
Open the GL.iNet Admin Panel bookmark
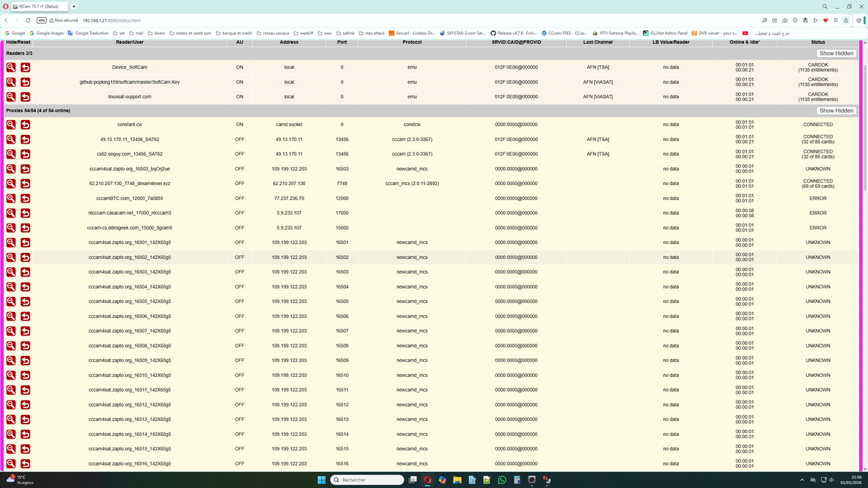click(665, 33)
